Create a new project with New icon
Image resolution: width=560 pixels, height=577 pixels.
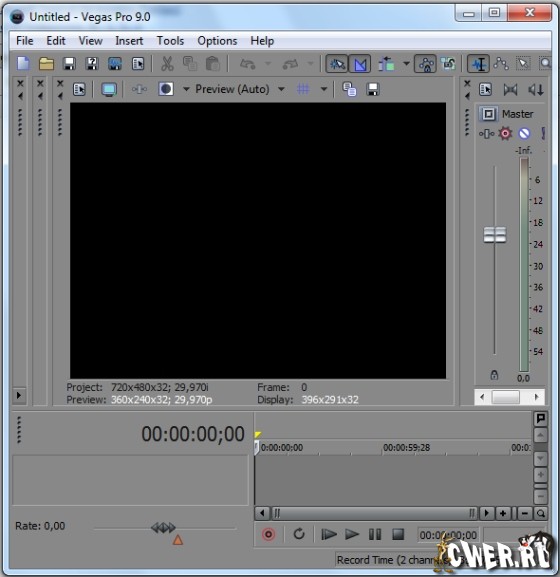tap(24, 64)
